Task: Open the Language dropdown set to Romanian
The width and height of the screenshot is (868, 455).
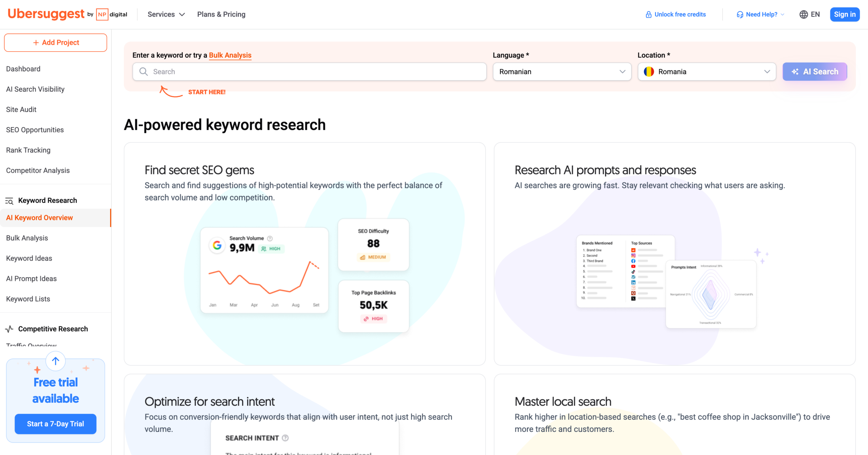Action: (x=562, y=72)
